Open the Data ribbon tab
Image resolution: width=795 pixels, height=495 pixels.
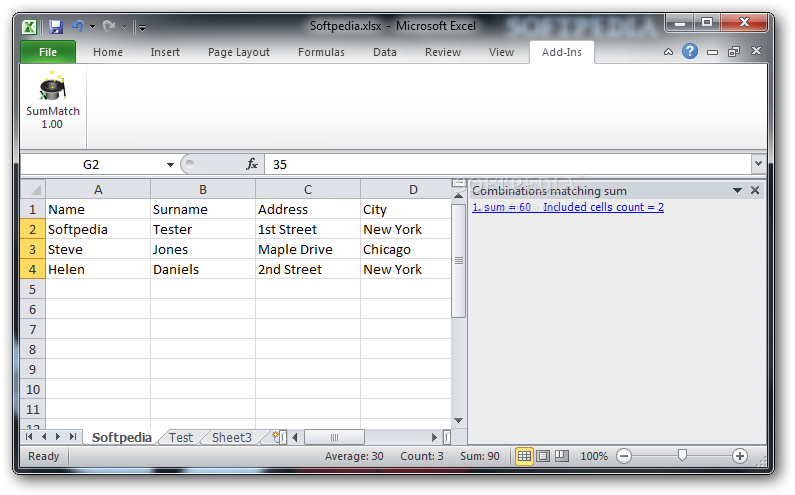385,52
